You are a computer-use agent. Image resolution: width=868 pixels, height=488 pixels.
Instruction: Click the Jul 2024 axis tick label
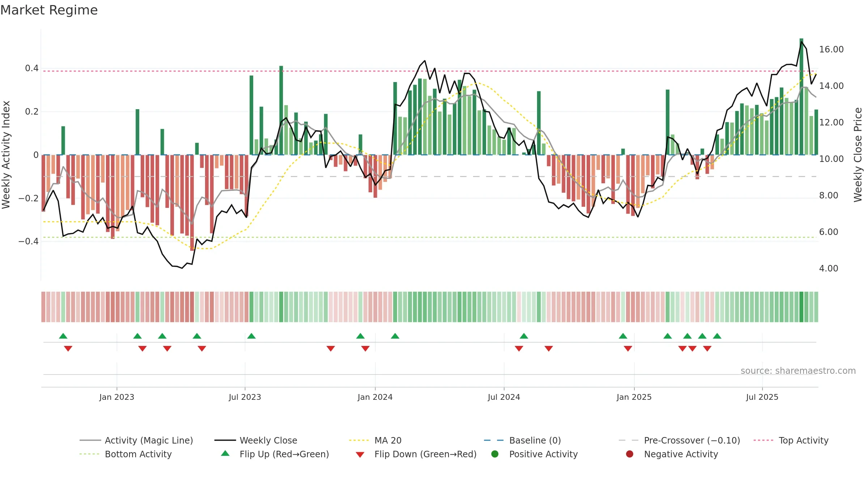click(504, 397)
